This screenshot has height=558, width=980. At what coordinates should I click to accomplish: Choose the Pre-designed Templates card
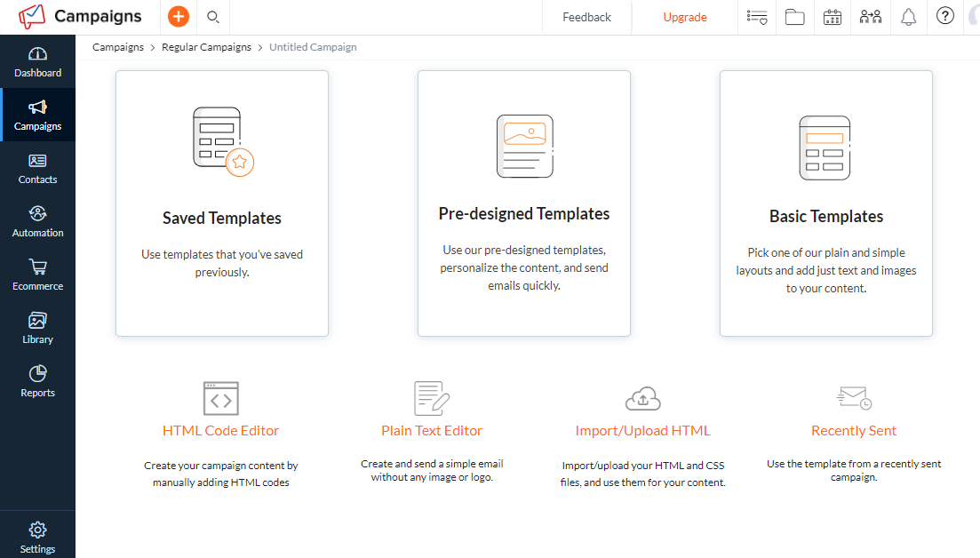(x=523, y=203)
